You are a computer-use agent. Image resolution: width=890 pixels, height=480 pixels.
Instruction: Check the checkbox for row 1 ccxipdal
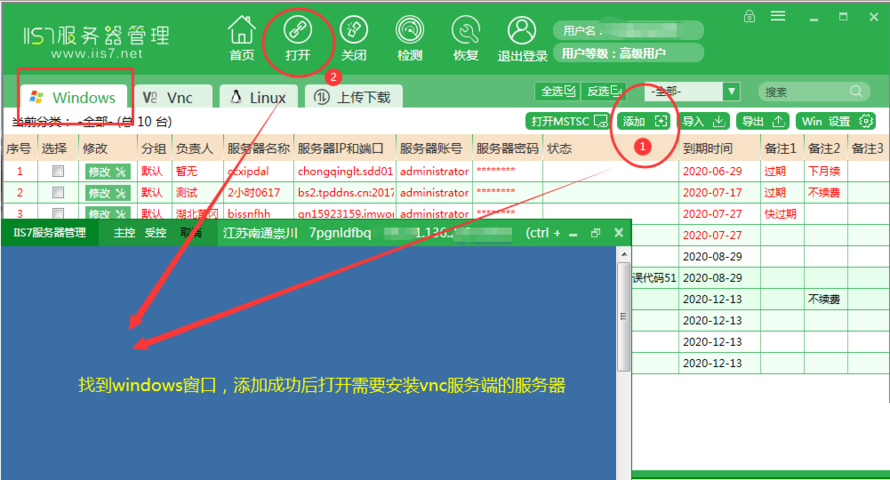(x=58, y=171)
